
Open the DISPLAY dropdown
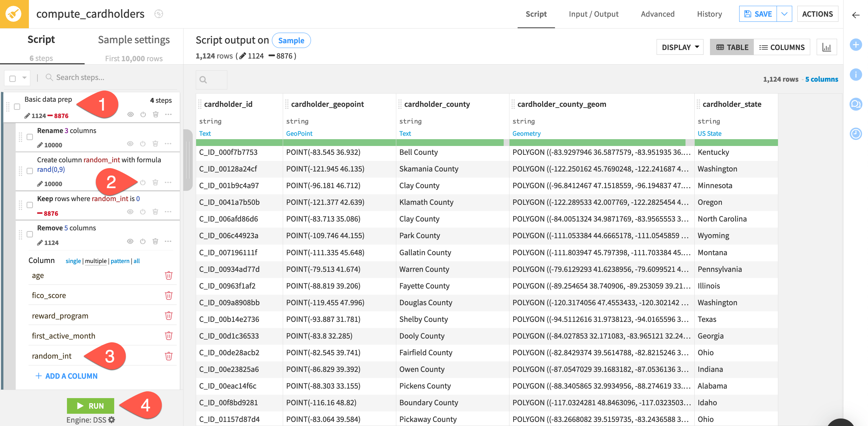[x=679, y=47]
